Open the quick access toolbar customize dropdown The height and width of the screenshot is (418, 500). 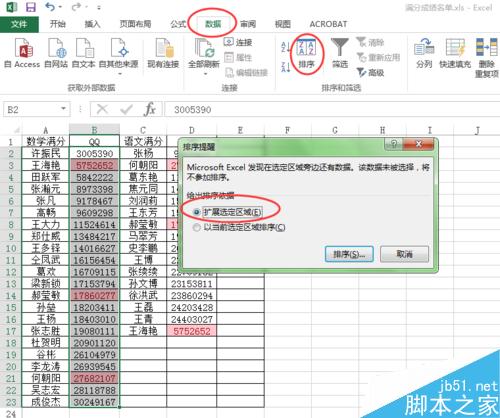click(99, 7)
